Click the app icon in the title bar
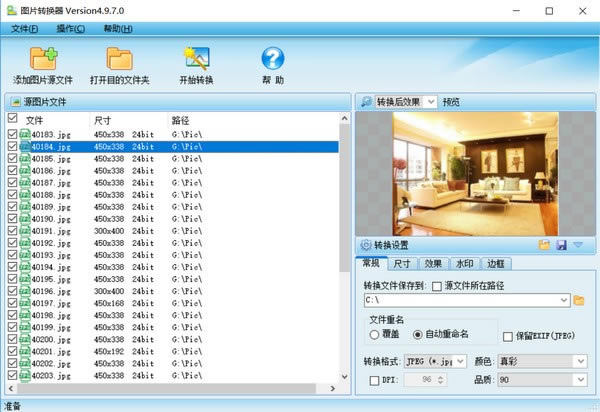 (x=12, y=10)
